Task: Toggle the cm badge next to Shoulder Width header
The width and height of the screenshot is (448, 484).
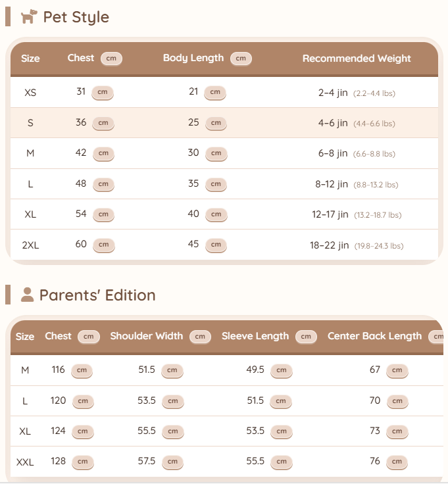Action: [x=200, y=337]
